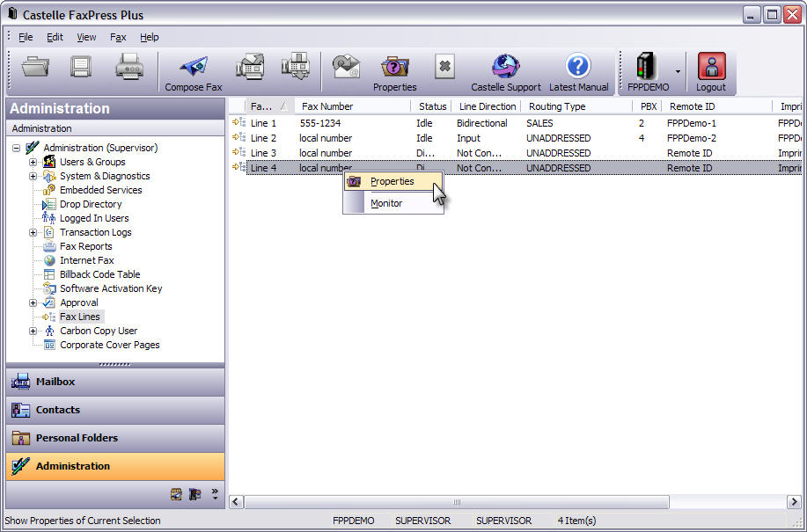
Task: Click the horizontal scrollbar thumb
Action: [457, 502]
